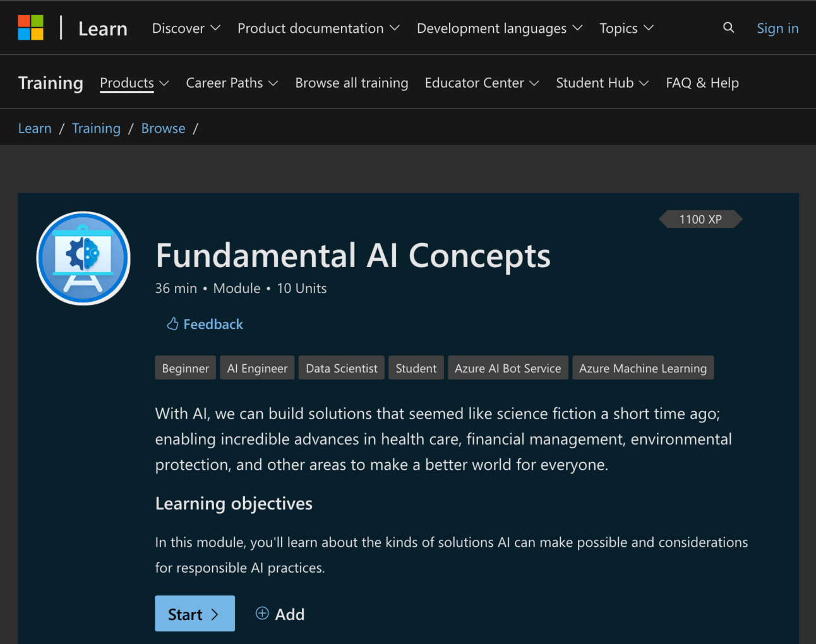Open the Topics dropdown
The width and height of the screenshot is (816, 644).
[x=627, y=28]
